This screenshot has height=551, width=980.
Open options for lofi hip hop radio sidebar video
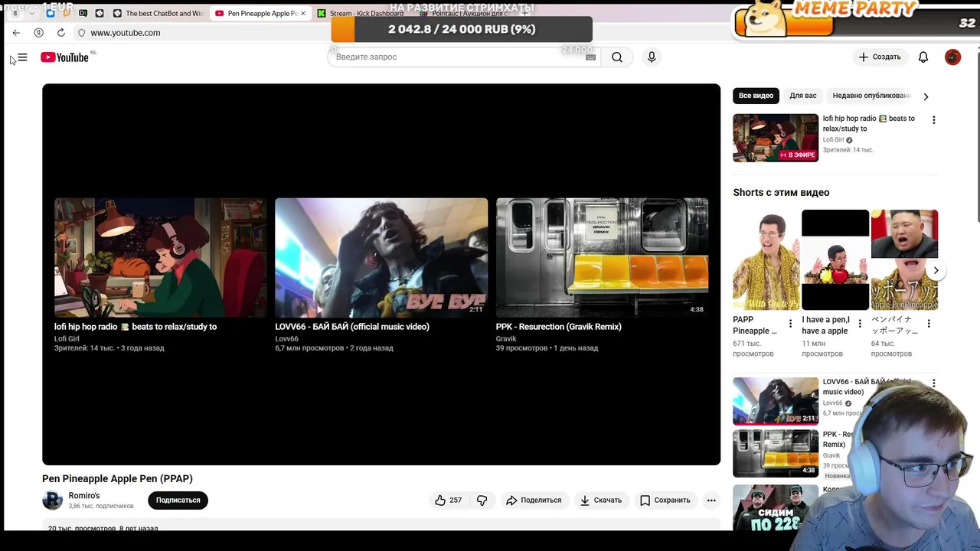pos(933,120)
